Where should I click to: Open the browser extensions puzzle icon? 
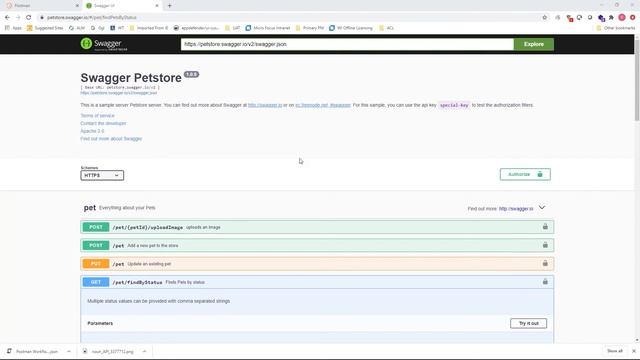pyautogui.click(x=611, y=18)
